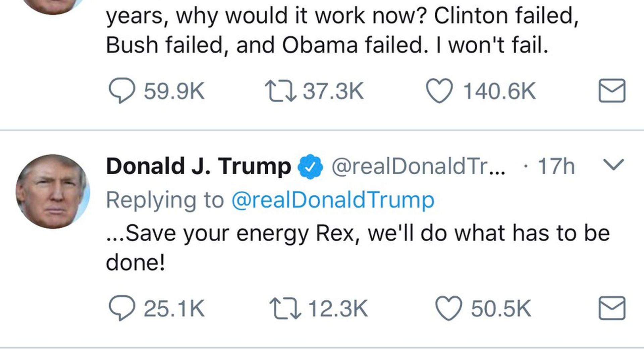Open the @realDonaldTrump link after 'Replying to'
The width and height of the screenshot is (644, 362).
coord(333,200)
